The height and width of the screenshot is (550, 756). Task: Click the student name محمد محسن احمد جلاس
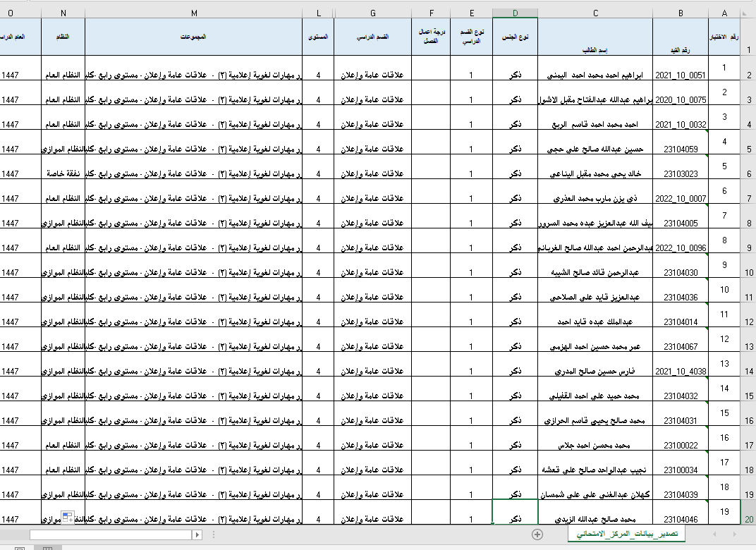[596, 445]
